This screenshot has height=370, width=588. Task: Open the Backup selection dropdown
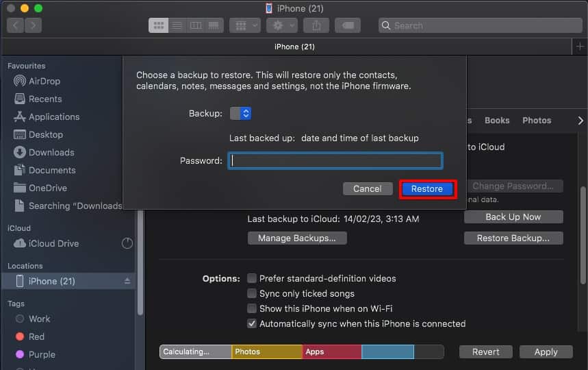click(240, 113)
